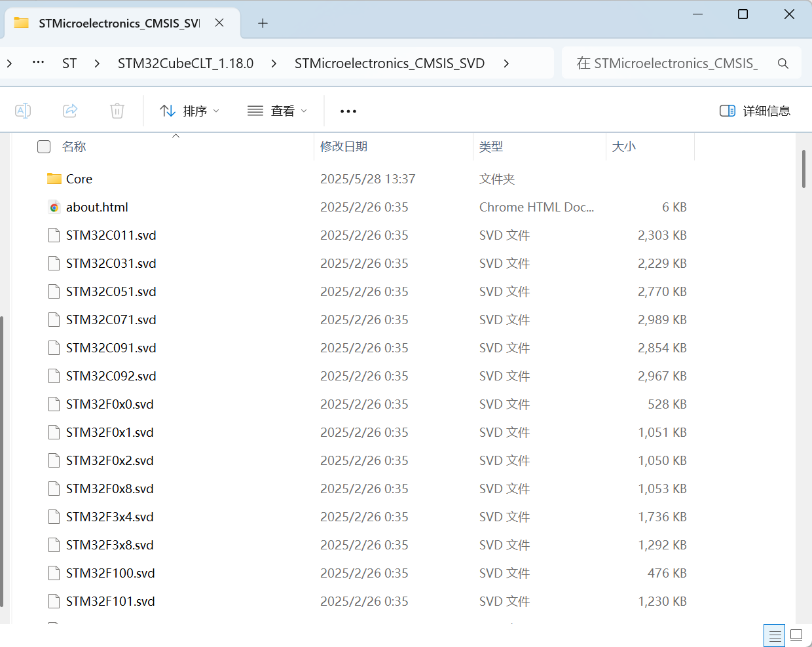Expand chevron after ST breadcrumb
The image size is (812, 647).
click(97, 64)
